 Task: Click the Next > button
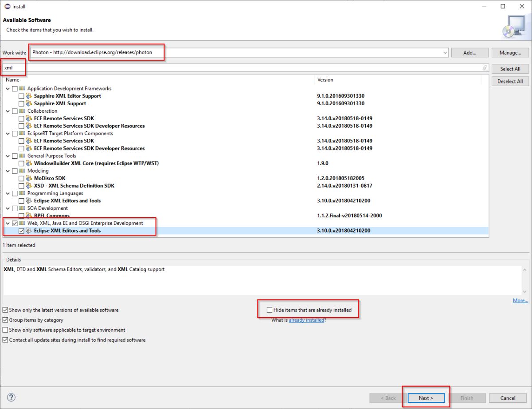pyautogui.click(x=426, y=398)
